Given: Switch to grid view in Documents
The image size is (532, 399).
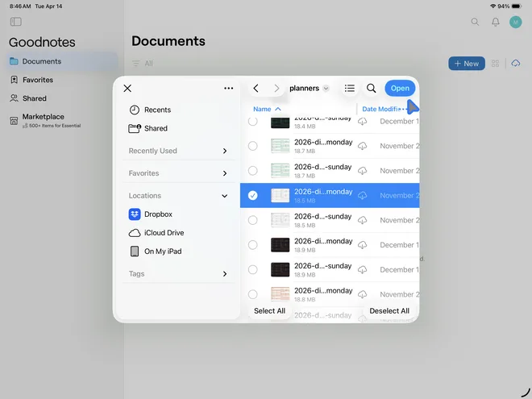Looking at the screenshot, I should [x=495, y=64].
